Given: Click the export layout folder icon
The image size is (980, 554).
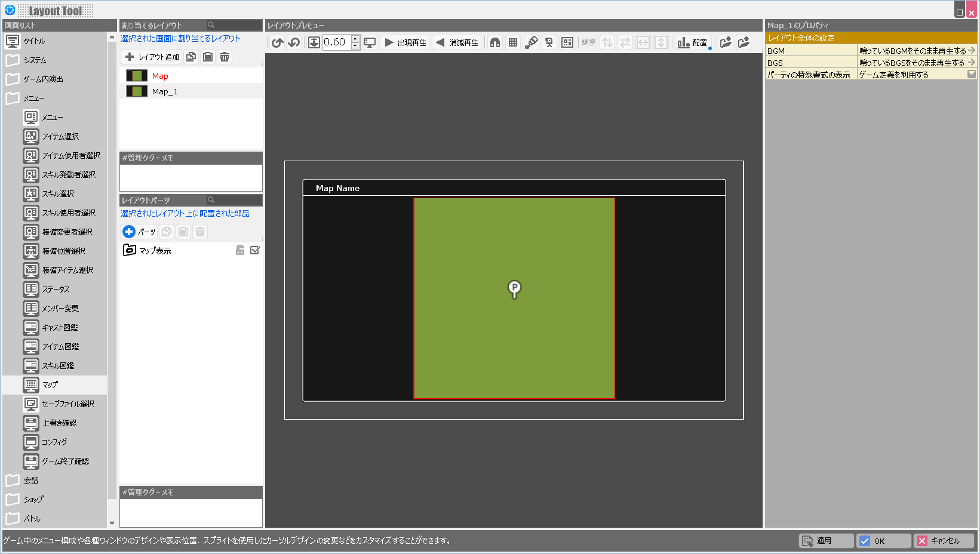Looking at the screenshot, I should (744, 42).
